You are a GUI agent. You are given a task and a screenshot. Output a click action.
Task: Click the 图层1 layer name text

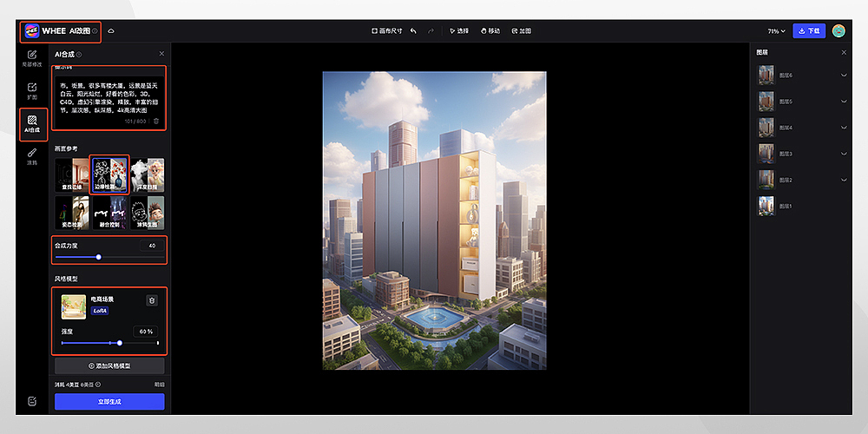(x=786, y=206)
